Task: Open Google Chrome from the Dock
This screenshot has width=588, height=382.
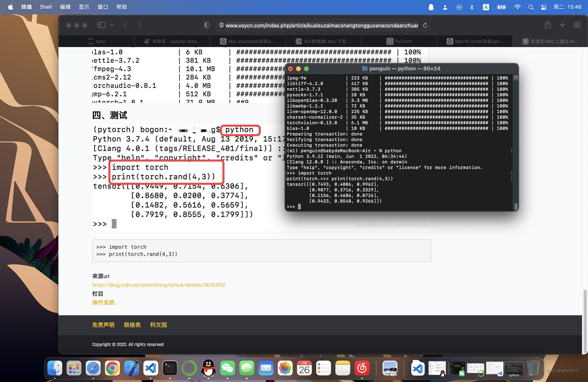Action: (112, 368)
